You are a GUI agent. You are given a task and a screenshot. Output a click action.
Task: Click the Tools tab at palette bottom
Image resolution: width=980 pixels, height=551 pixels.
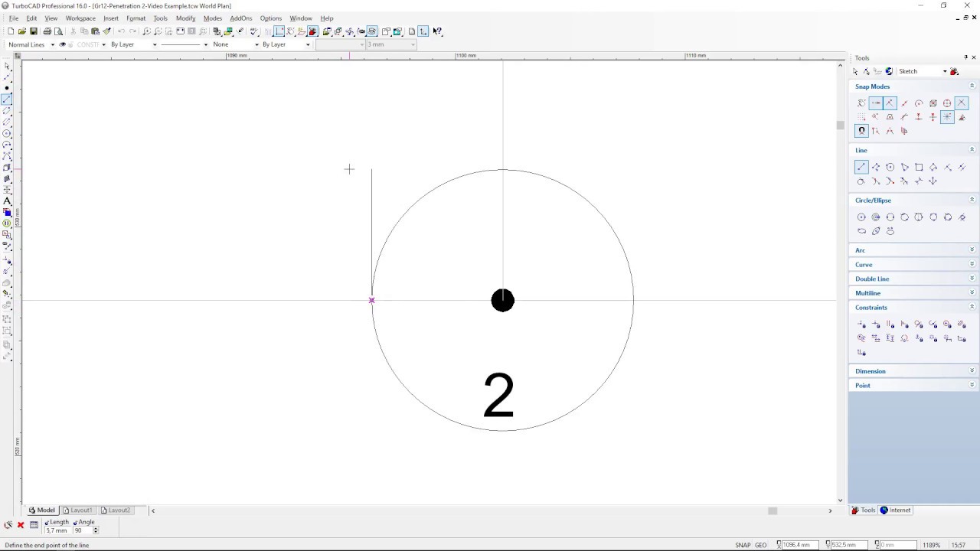coord(864,510)
